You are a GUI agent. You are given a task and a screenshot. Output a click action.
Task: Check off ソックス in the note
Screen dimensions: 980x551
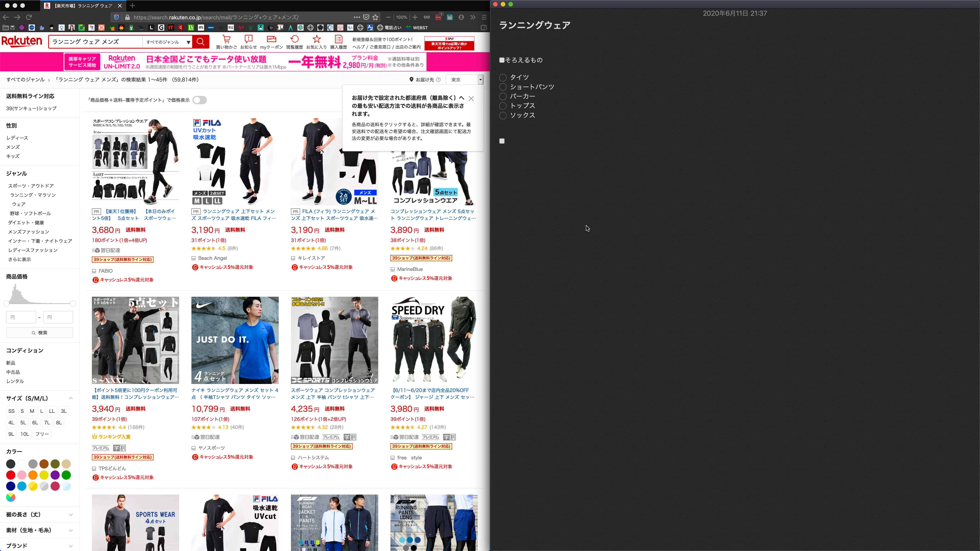click(x=503, y=116)
